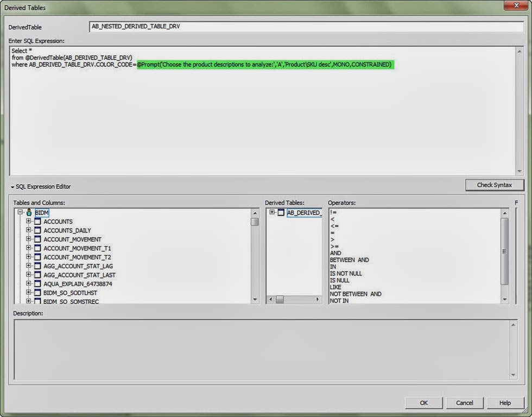Confirm with the OK button
Viewport: 532px width, 417px height.
pyautogui.click(x=424, y=403)
